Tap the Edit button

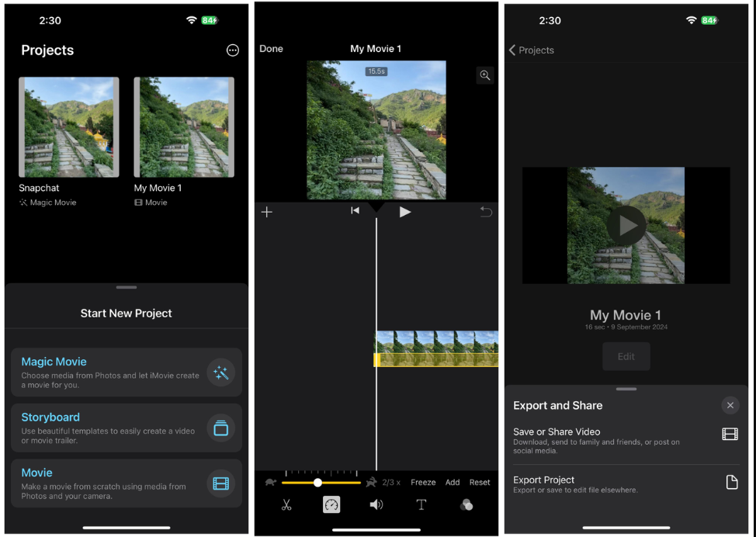[x=626, y=357]
